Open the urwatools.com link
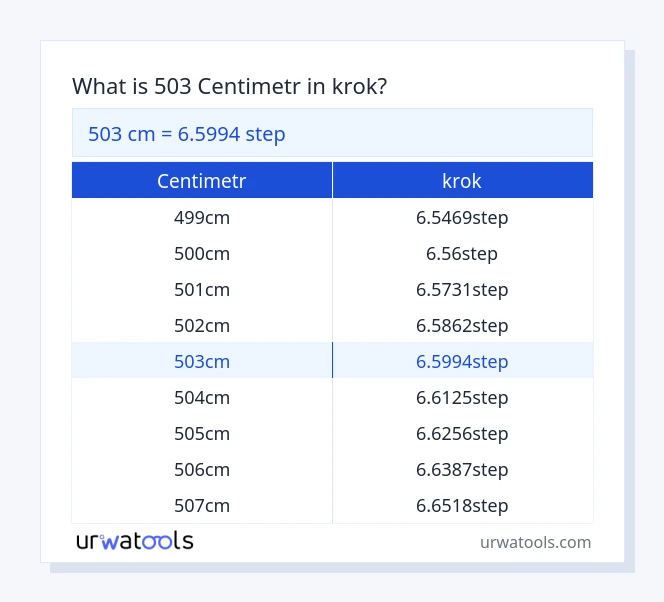The height and width of the screenshot is (602, 664). pyautogui.click(x=535, y=542)
